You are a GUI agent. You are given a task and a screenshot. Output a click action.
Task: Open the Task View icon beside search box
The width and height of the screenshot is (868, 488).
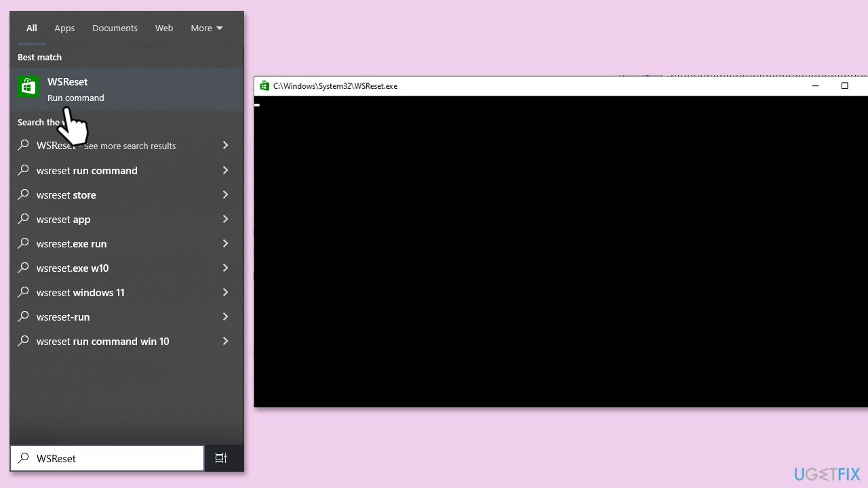click(221, 458)
